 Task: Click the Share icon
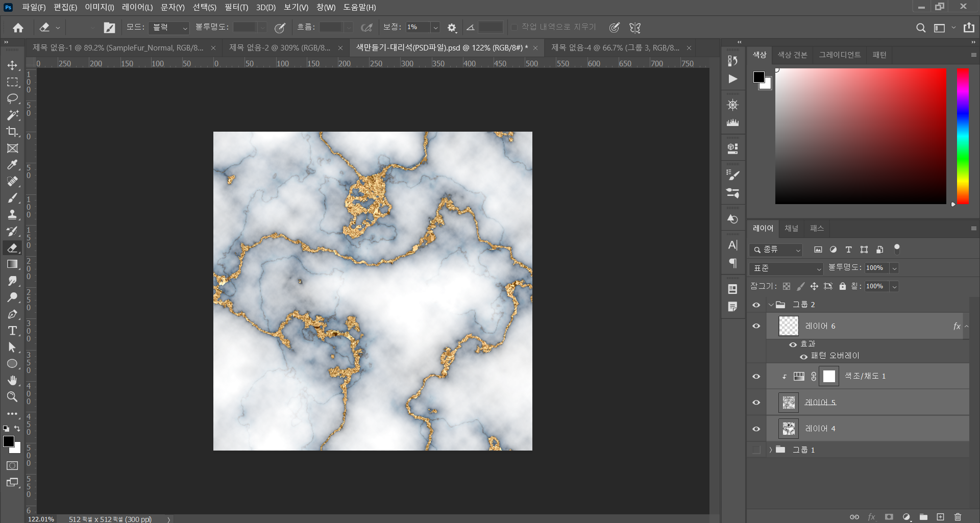[x=969, y=28]
